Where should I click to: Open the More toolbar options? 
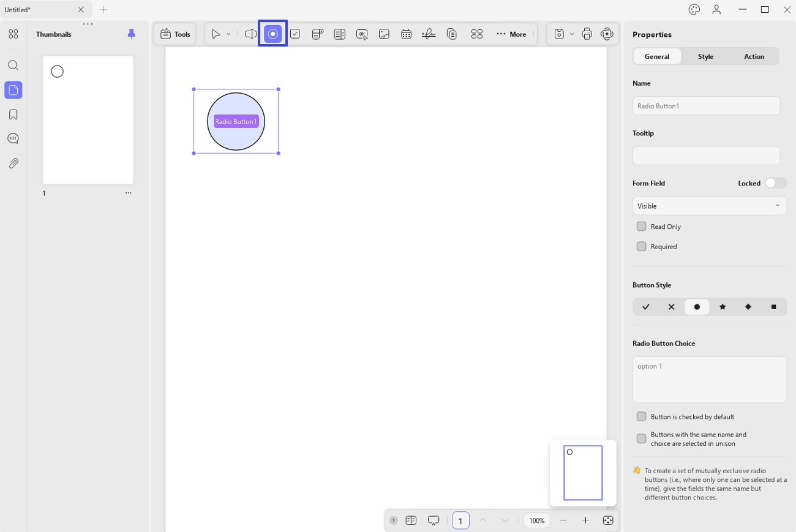point(511,34)
